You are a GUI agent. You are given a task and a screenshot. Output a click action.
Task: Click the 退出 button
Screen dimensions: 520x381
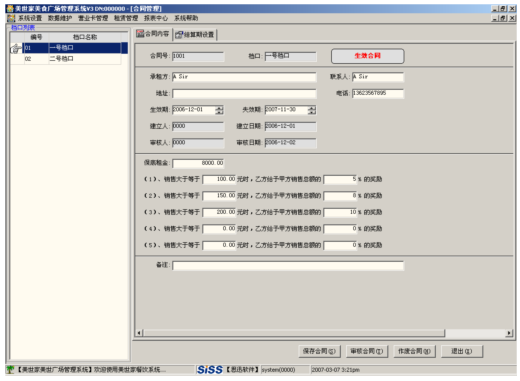[462, 351]
